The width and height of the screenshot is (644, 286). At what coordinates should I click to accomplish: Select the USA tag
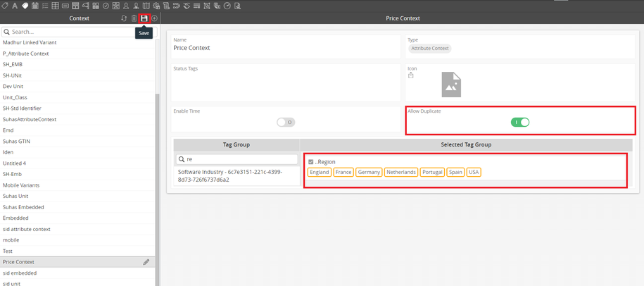pyautogui.click(x=474, y=172)
